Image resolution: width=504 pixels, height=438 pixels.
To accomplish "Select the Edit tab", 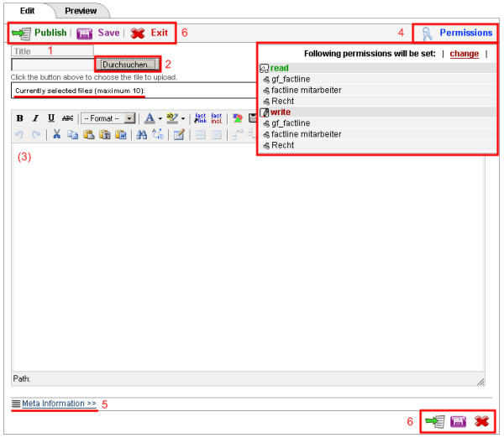I will click(x=27, y=11).
